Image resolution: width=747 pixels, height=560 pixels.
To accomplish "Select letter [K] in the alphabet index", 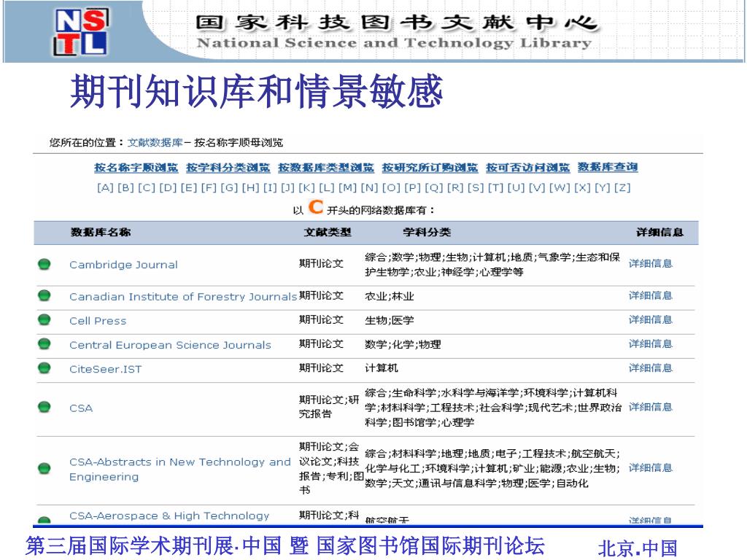I will pyautogui.click(x=306, y=187).
